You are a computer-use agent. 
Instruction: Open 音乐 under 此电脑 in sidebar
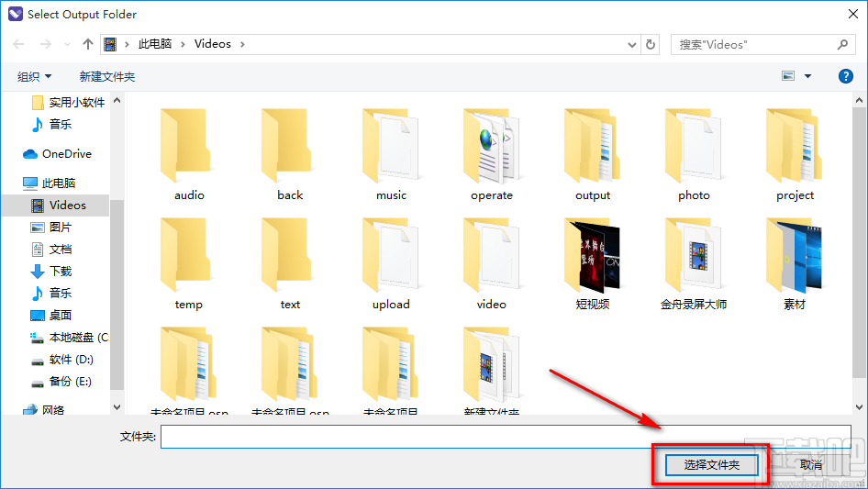pos(51,293)
